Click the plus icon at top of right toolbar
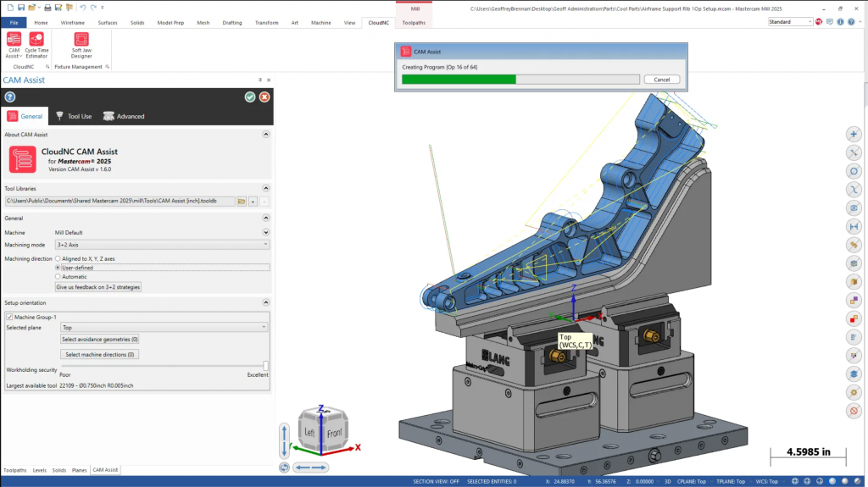This screenshot has width=868, height=487. click(x=854, y=134)
